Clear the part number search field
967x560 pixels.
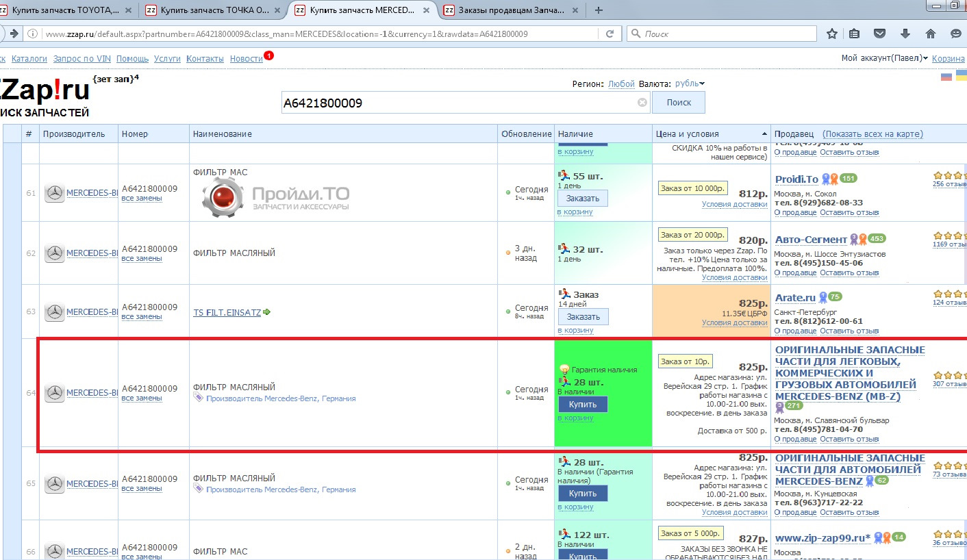(x=642, y=103)
